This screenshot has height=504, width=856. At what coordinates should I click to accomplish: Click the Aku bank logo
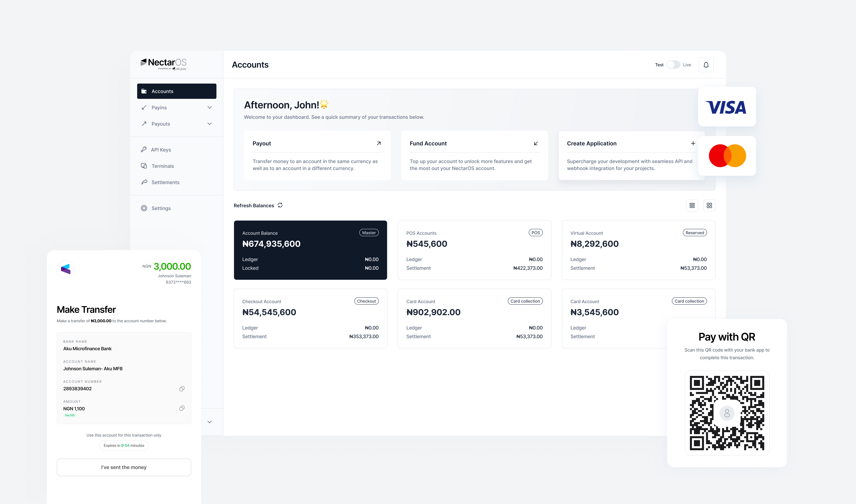[66, 269]
